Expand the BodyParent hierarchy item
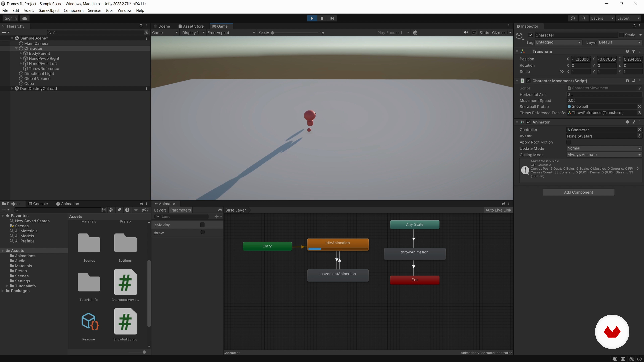This screenshot has width=644, height=362. coord(21,53)
